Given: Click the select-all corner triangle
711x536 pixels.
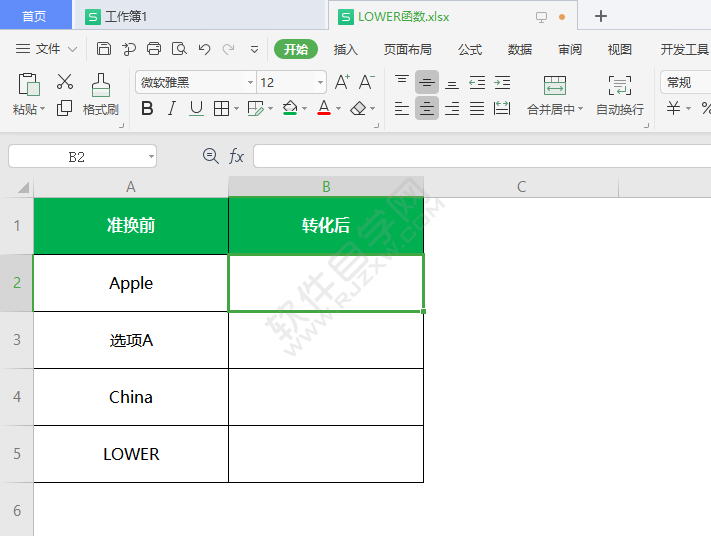Looking at the screenshot, I should [23, 187].
